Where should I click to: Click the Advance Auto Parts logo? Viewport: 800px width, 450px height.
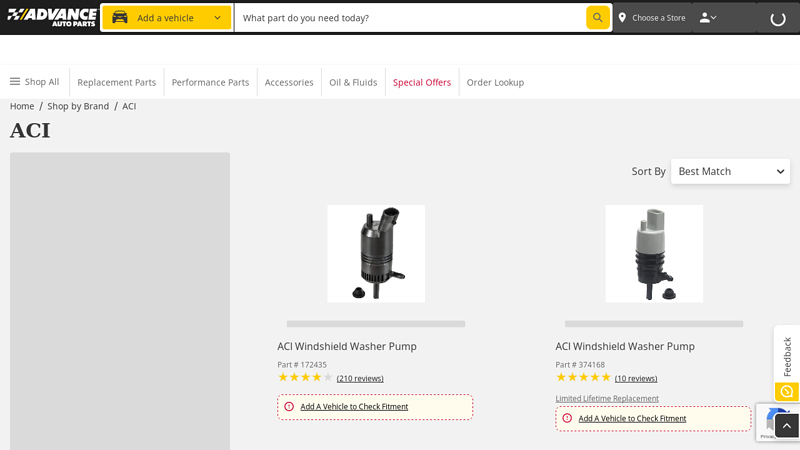click(52, 17)
